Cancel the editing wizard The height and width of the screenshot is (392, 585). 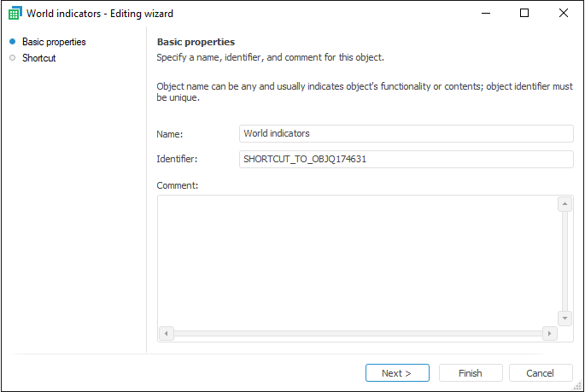[x=541, y=373]
